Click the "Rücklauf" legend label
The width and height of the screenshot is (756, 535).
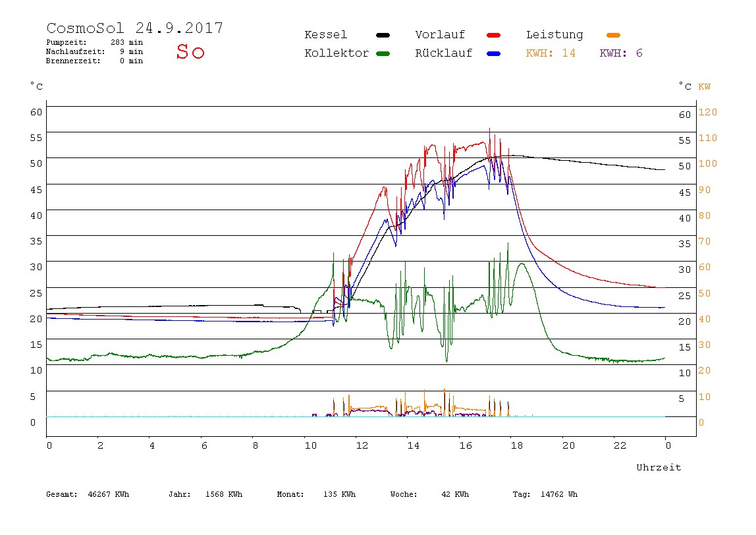tap(444, 53)
